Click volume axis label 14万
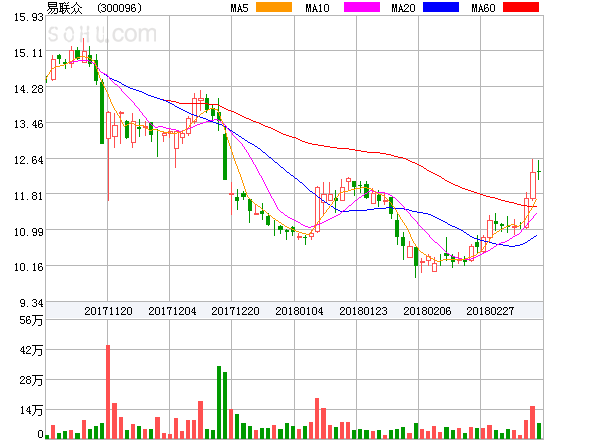600x440 pixels. click(x=31, y=410)
